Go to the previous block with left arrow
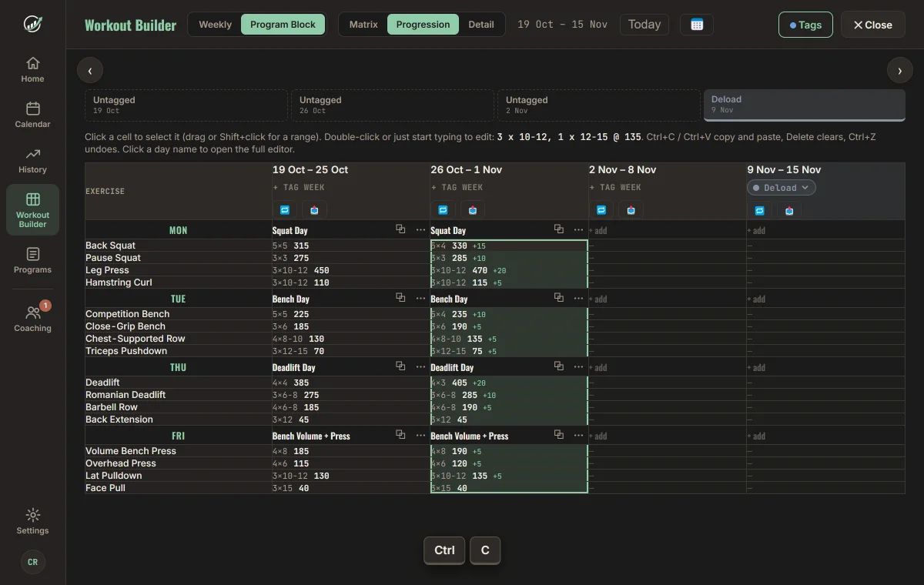924x585 pixels. point(90,71)
